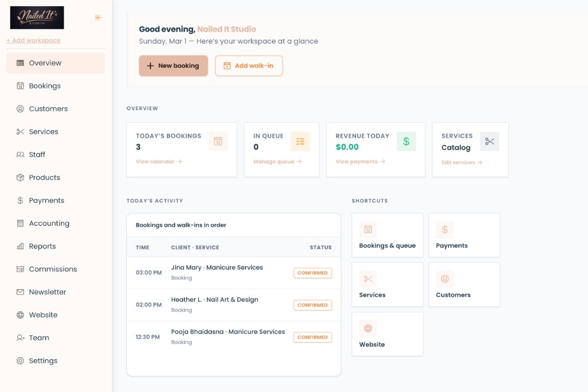Switch to the Accounting section

click(49, 223)
